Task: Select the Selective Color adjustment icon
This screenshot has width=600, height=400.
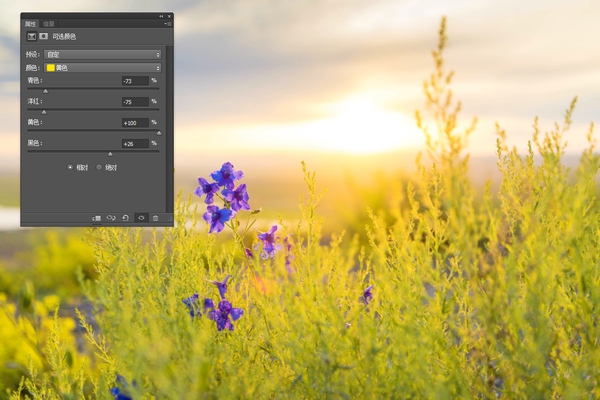Action: pyautogui.click(x=32, y=36)
